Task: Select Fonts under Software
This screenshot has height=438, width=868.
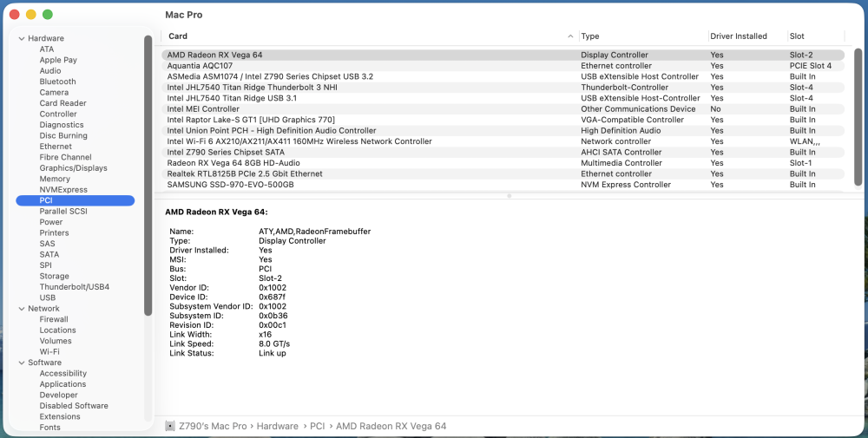Action: click(x=49, y=427)
